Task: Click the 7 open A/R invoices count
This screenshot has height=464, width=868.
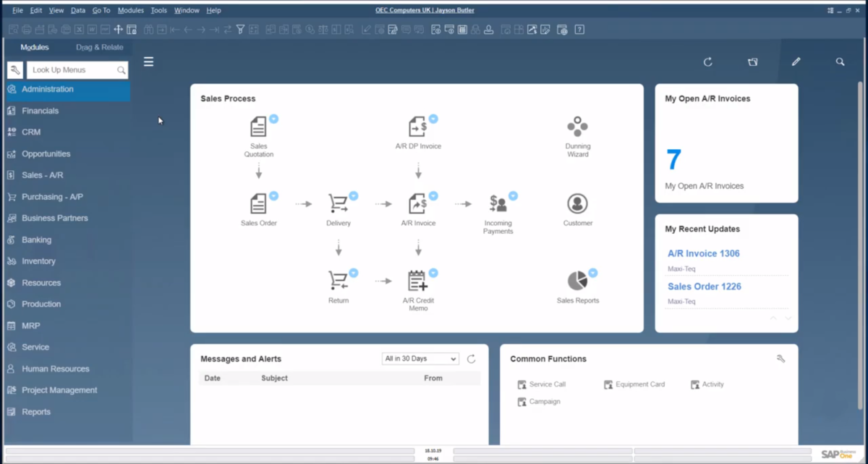Action: pos(673,160)
